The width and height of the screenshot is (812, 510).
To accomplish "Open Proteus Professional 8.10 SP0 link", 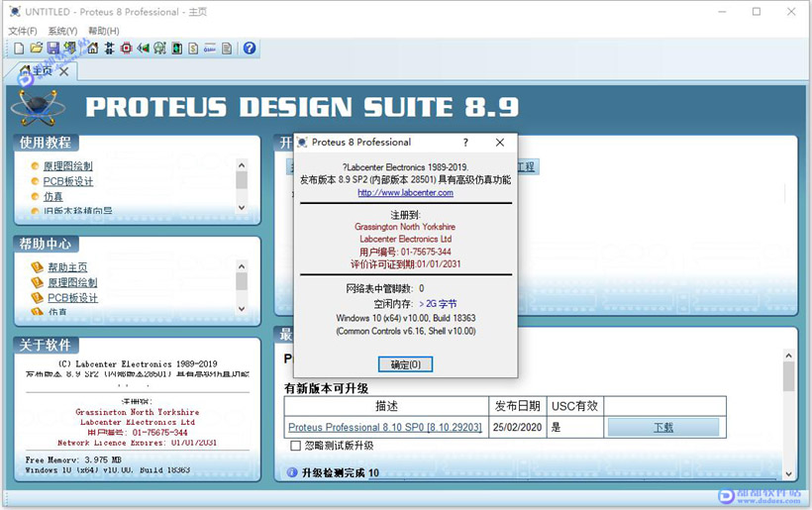I will [x=385, y=427].
